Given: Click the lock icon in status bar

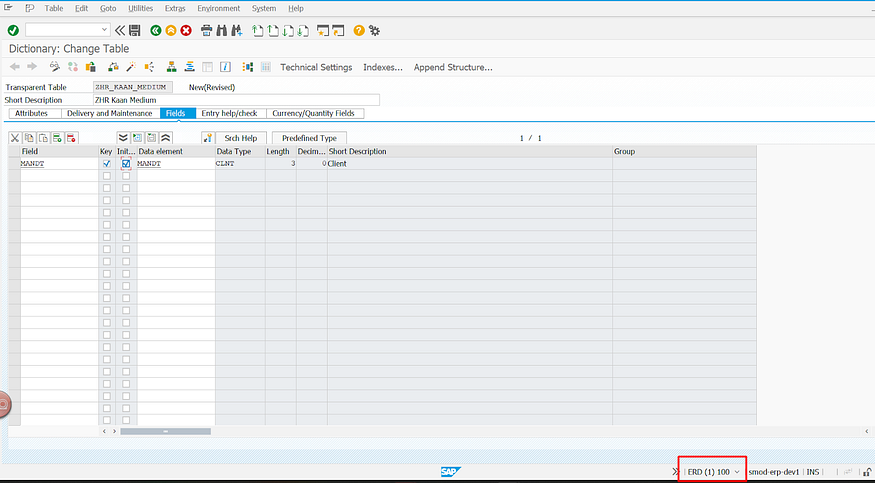Looking at the screenshot, I should [868, 472].
